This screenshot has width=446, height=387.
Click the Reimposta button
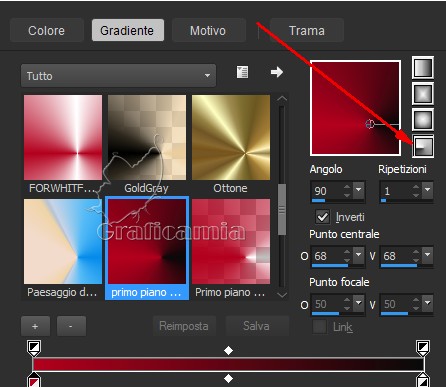(184, 326)
